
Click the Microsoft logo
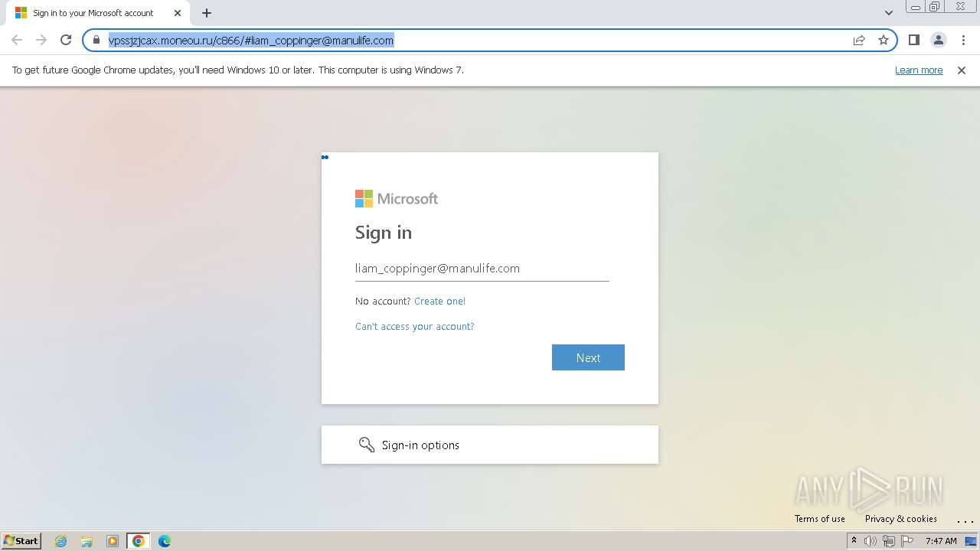397,199
